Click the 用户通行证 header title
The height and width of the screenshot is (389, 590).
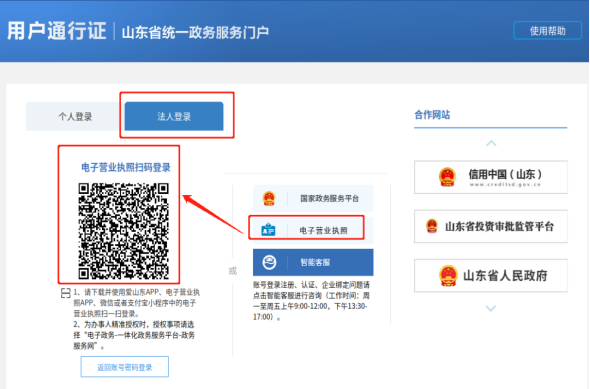click(x=57, y=31)
